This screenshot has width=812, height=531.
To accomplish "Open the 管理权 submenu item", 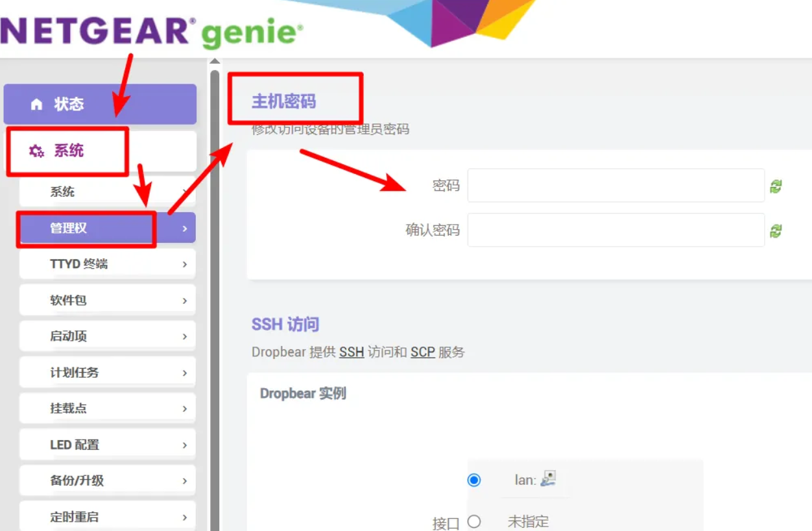I will point(107,228).
